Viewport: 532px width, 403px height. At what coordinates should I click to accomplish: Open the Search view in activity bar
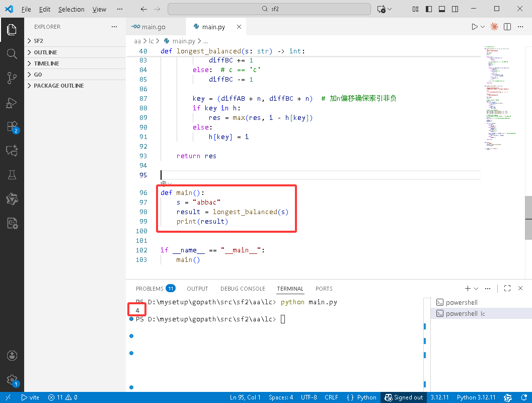(x=12, y=53)
